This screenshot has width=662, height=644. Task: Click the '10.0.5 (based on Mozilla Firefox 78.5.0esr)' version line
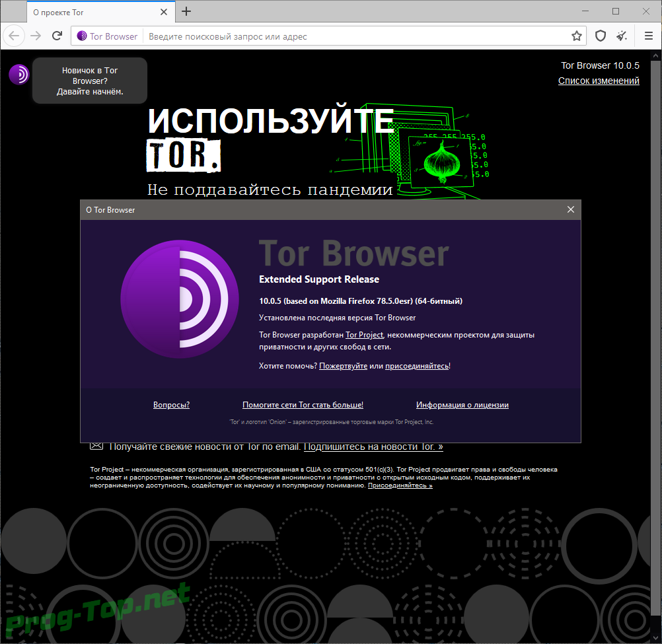[x=361, y=301]
